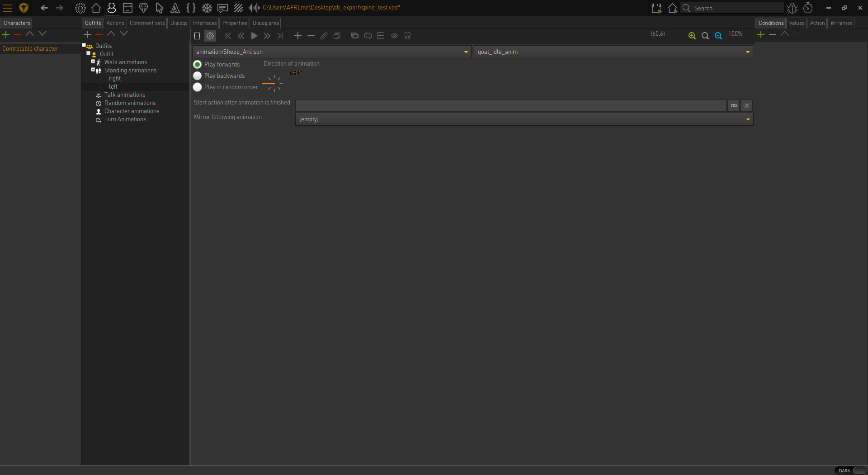This screenshot has width=868, height=475.
Task: Open animation file dropdown Sheep_Ani.json
Action: pyautogui.click(x=332, y=52)
